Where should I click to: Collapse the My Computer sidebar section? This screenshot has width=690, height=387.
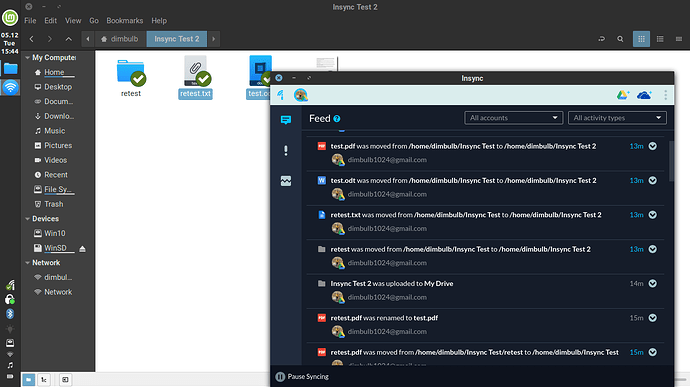(x=28, y=58)
